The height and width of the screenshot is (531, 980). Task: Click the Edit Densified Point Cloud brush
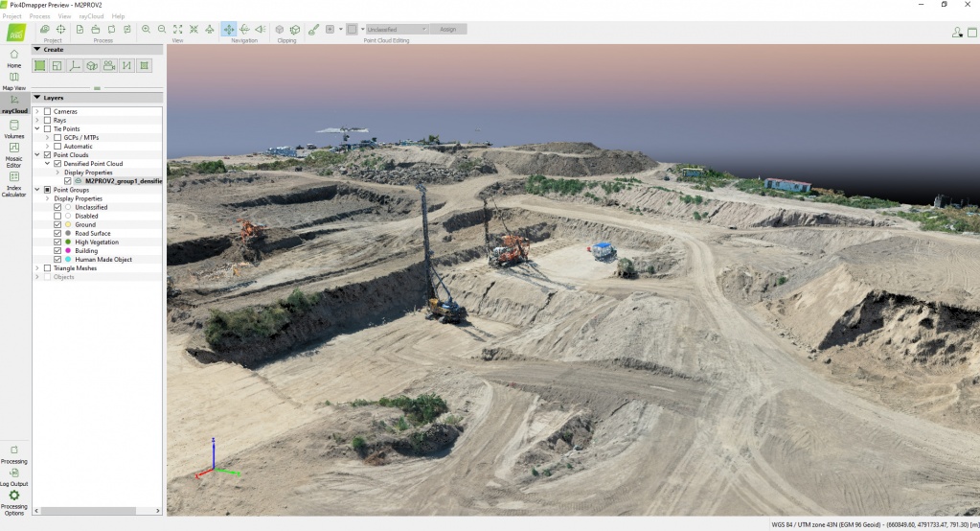[313, 30]
